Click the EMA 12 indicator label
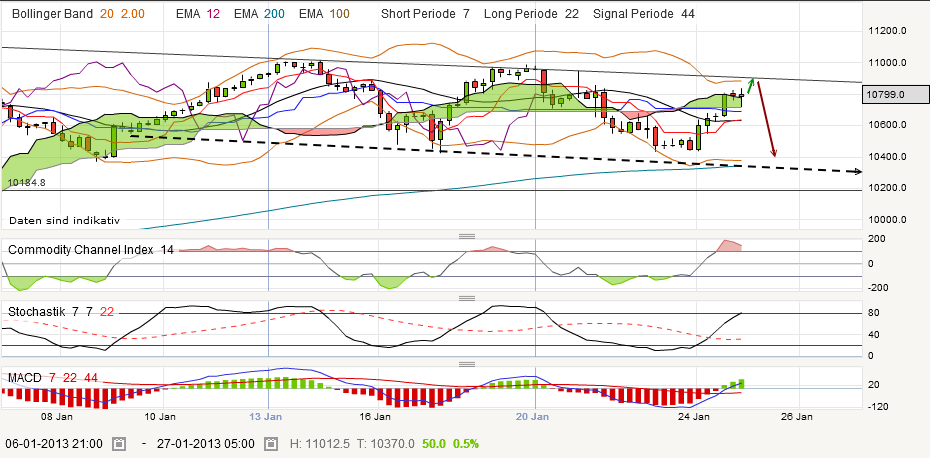 (x=196, y=14)
